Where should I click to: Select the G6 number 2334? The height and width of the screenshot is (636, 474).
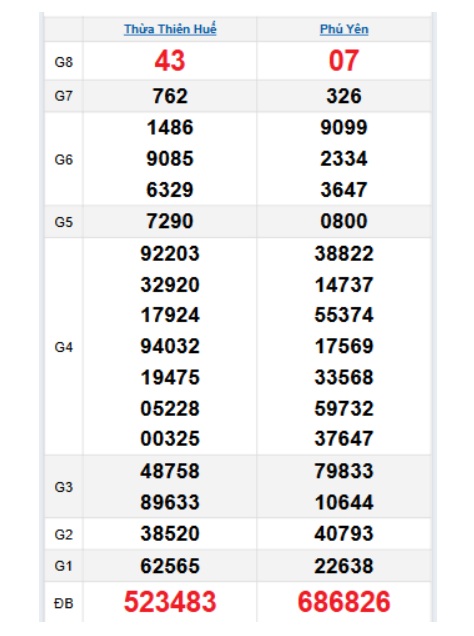click(x=344, y=159)
